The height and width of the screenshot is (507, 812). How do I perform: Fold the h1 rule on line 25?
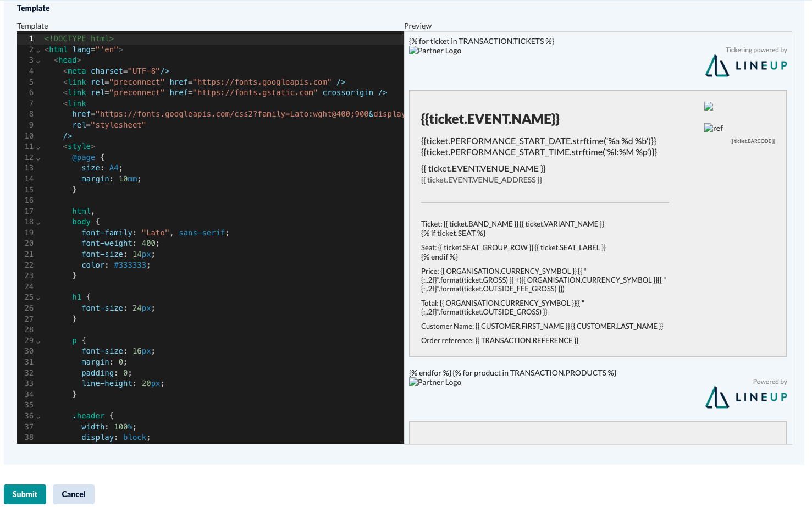tap(38, 298)
